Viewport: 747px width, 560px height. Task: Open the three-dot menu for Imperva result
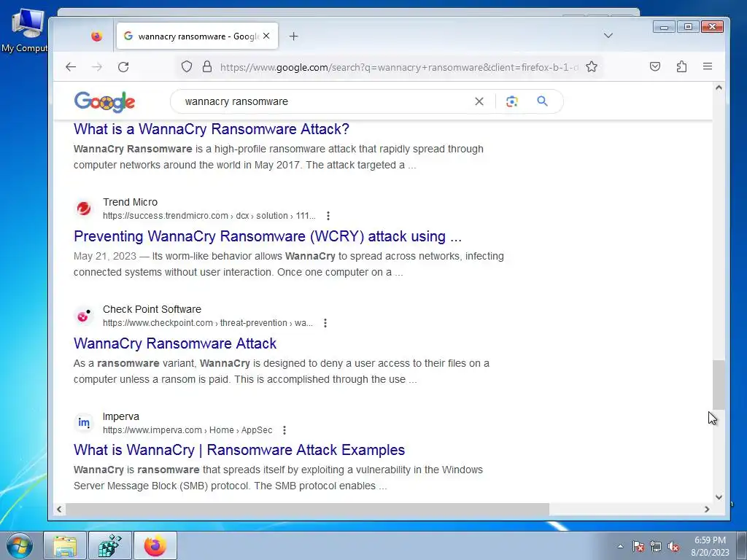[x=285, y=430]
